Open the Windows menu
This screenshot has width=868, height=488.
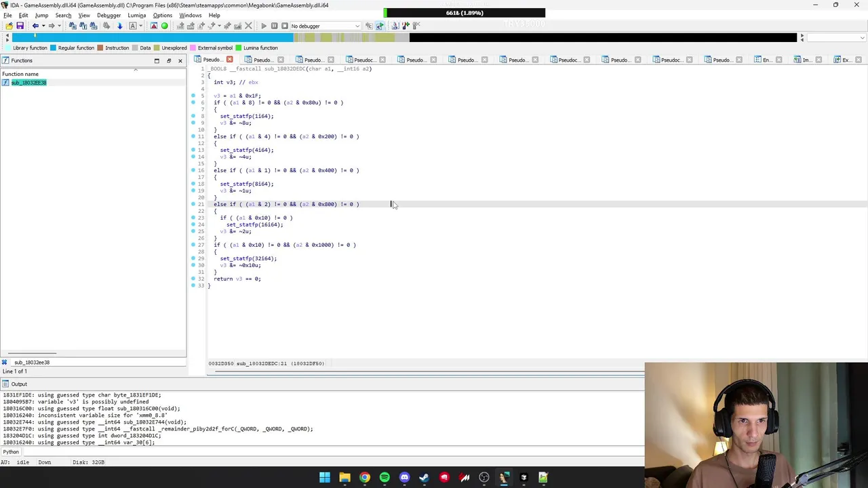coord(190,15)
